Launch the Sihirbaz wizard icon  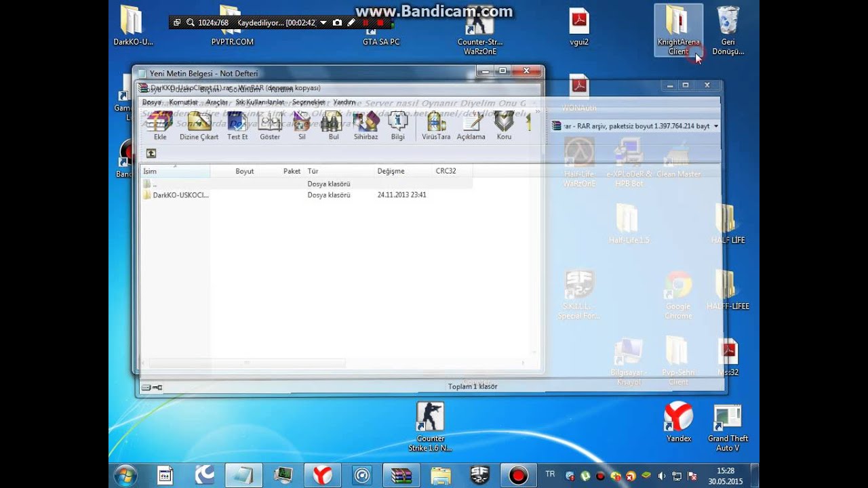[x=366, y=125]
